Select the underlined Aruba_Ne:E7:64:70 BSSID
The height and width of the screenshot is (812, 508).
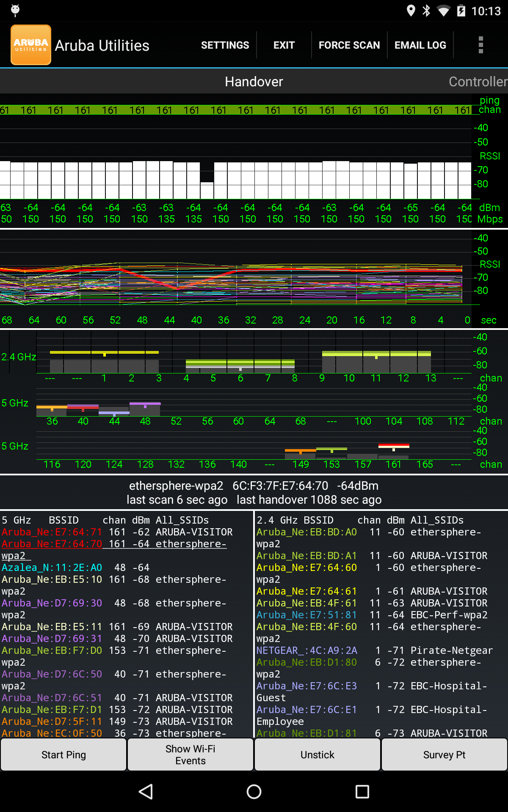pos(52,544)
